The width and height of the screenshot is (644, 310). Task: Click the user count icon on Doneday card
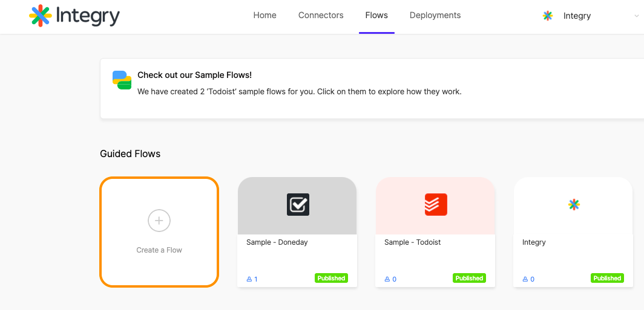coord(249,279)
